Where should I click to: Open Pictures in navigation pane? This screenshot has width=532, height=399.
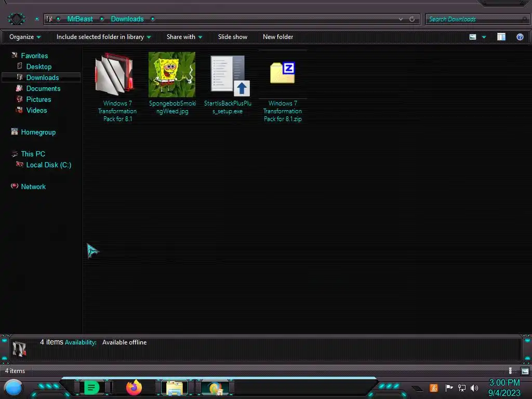coord(38,99)
